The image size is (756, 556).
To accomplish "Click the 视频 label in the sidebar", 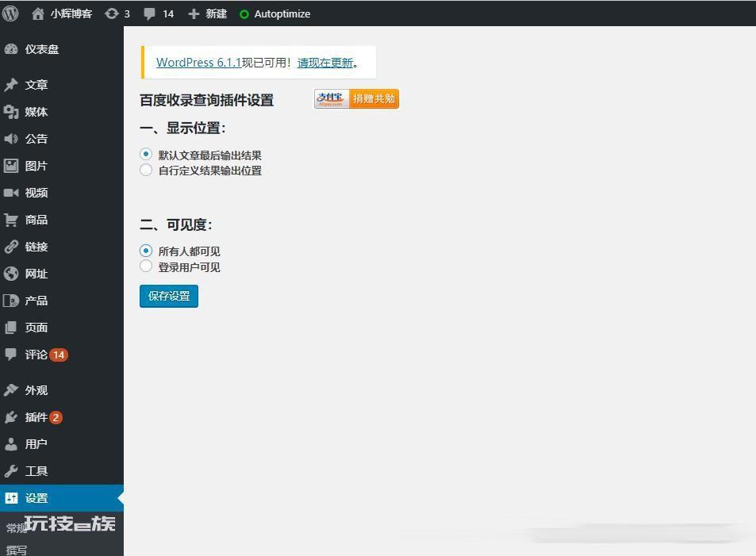I will tap(36, 193).
